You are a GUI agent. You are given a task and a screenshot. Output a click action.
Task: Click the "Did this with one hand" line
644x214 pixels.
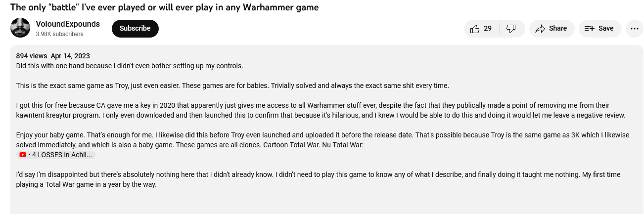pyautogui.click(x=130, y=66)
